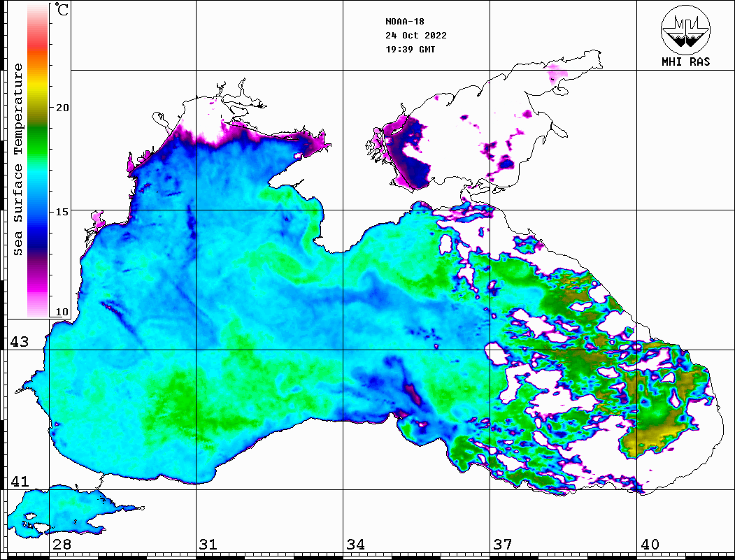Click the longitude label '34'
The width and height of the screenshot is (735, 560).
[355, 544]
